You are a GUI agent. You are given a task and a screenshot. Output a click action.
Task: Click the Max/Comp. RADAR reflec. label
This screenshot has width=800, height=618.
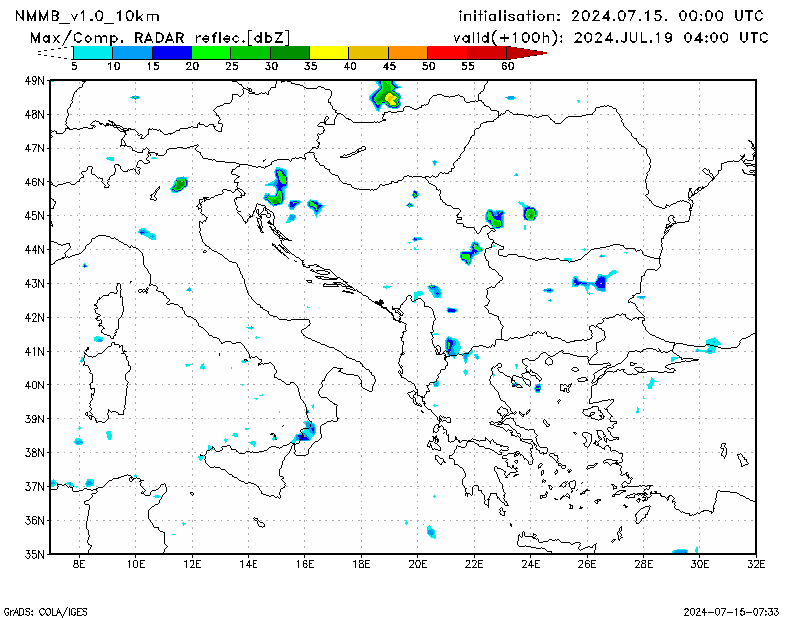pyautogui.click(x=160, y=37)
